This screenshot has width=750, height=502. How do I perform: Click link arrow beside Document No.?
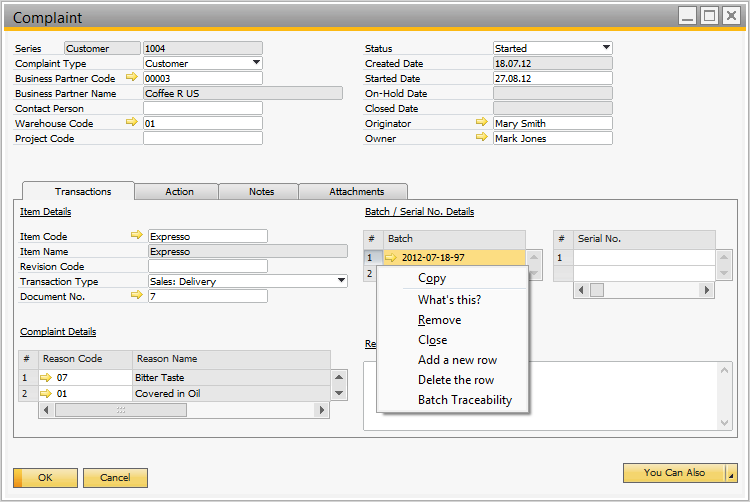(137, 296)
